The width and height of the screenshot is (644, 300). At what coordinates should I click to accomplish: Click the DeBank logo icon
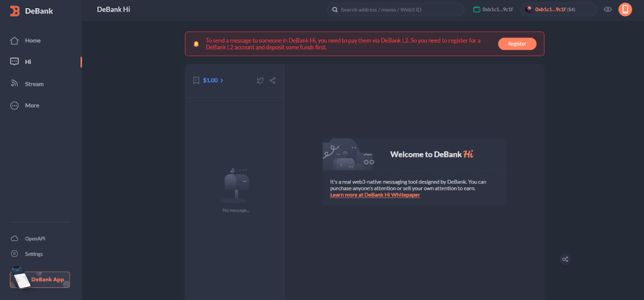(15, 10)
